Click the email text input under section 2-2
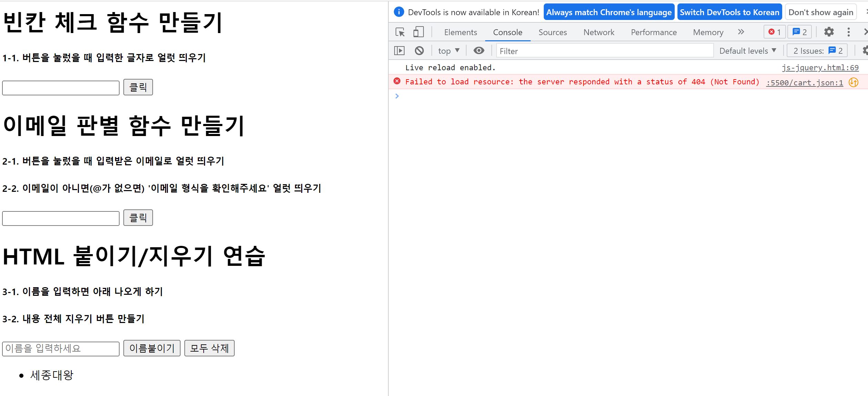 pos(61,218)
